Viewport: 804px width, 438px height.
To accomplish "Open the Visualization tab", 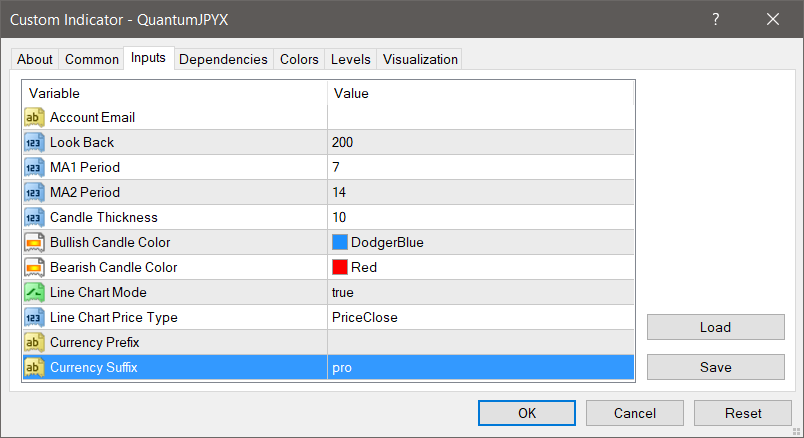I will click(x=420, y=59).
